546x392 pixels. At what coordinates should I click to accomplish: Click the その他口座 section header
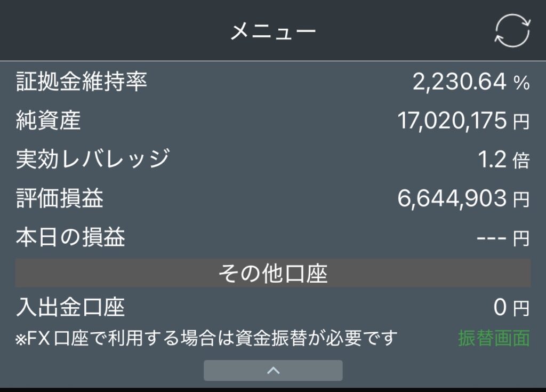tap(273, 274)
